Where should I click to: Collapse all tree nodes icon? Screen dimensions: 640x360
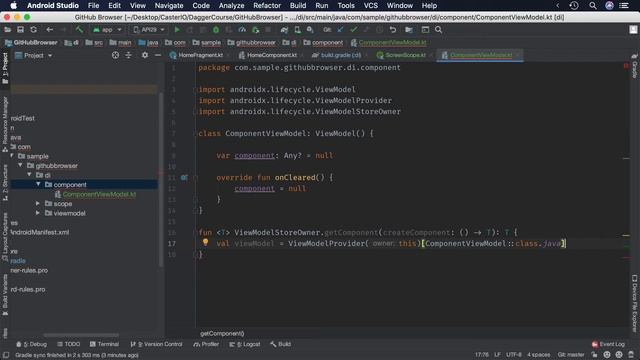[x=129, y=55]
